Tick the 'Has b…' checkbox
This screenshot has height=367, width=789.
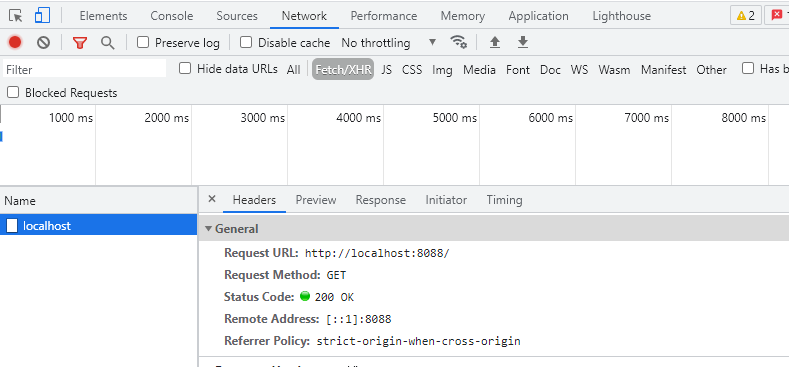748,68
